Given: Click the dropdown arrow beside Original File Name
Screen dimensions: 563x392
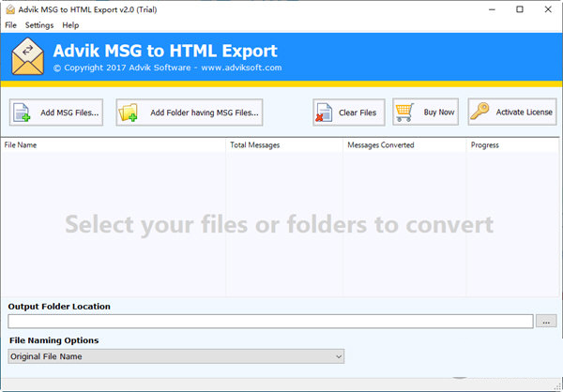Looking at the screenshot, I should 338,356.
